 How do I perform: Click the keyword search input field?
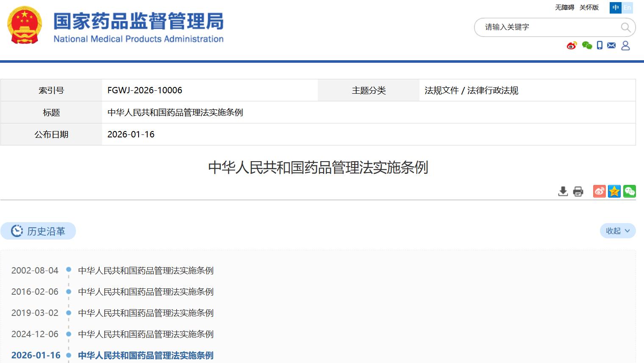pyautogui.click(x=547, y=27)
